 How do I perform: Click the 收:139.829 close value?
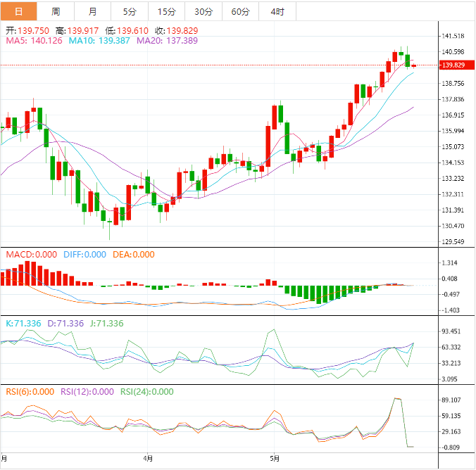(x=176, y=31)
